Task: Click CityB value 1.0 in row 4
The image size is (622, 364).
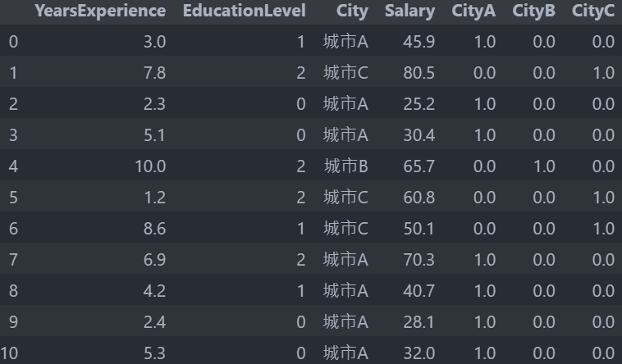Action: click(x=544, y=166)
